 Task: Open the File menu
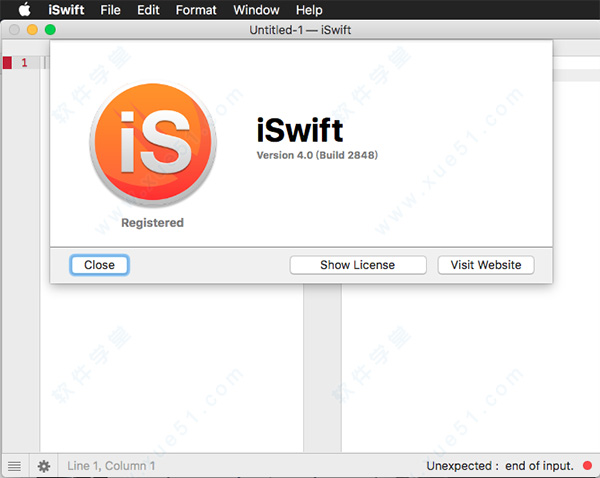click(110, 10)
